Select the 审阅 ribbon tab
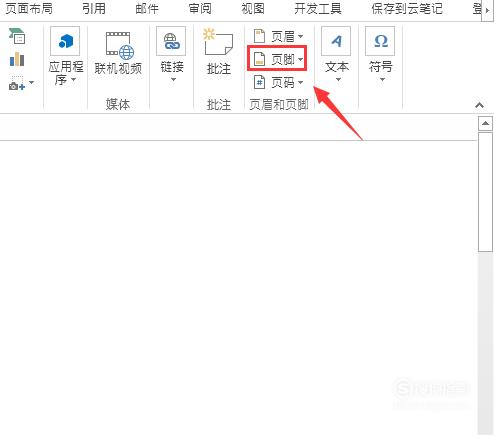The image size is (494, 435). pyautogui.click(x=200, y=9)
